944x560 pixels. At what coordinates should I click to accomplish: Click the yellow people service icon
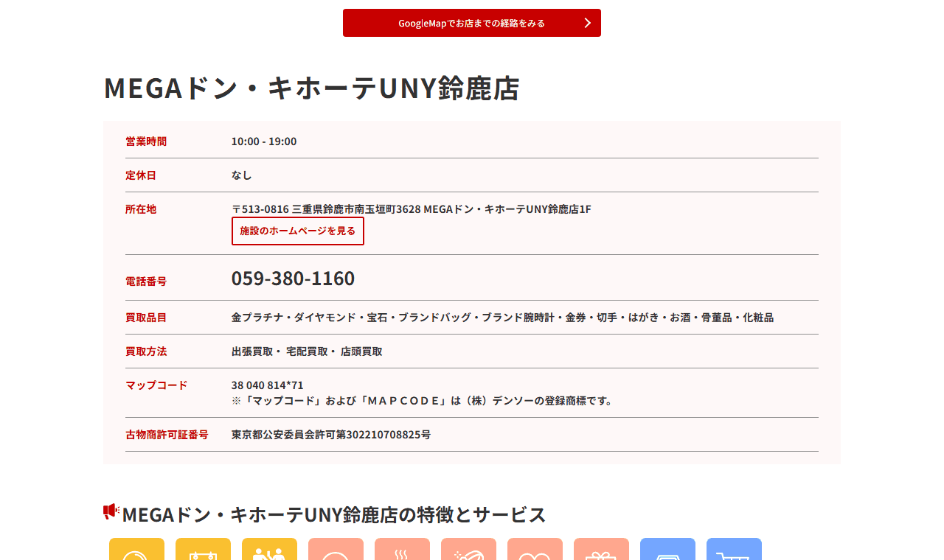pos(269,550)
